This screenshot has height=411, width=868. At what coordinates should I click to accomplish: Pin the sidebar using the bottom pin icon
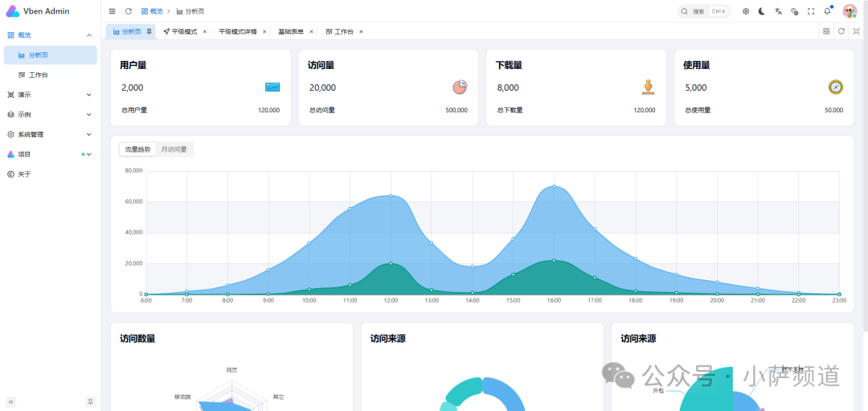90,402
